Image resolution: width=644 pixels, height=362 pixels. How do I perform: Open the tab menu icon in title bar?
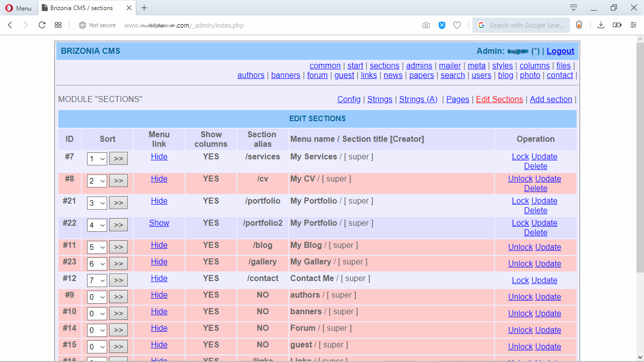(574, 8)
